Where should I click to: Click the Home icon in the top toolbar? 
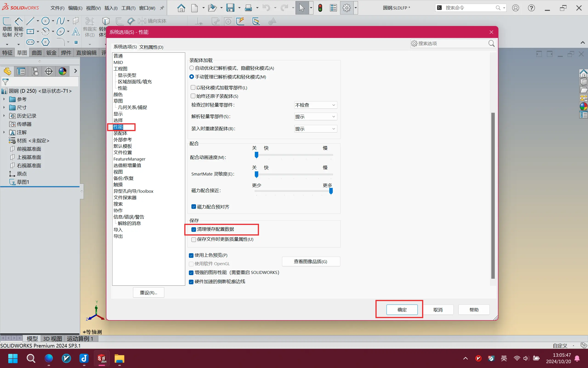point(181,8)
